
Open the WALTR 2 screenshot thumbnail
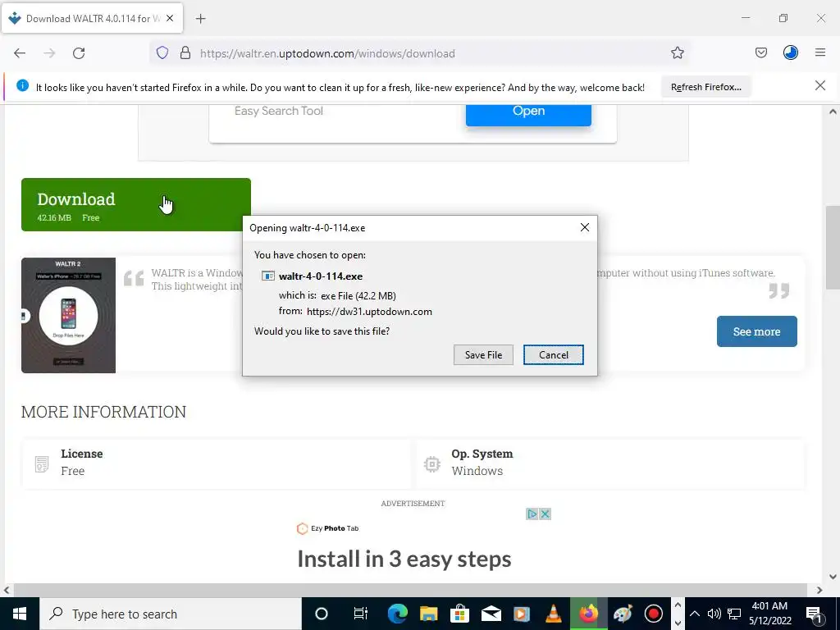(x=69, y=316)
